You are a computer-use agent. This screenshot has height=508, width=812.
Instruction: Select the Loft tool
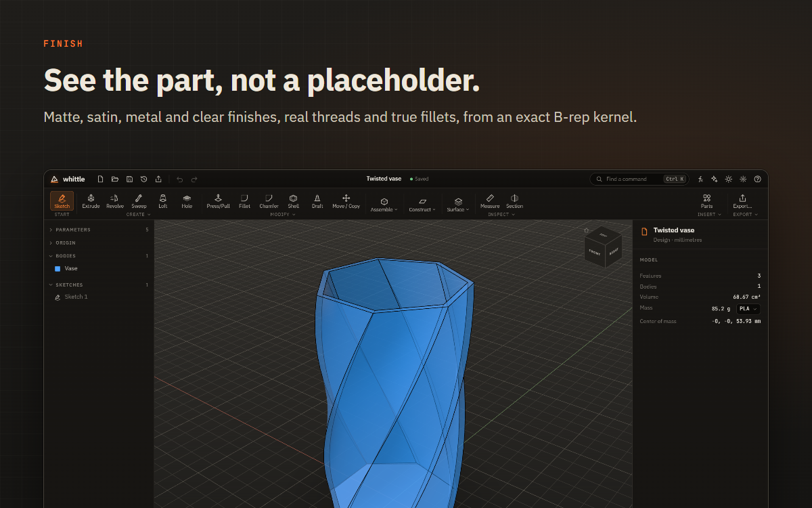(x=163, y=201)
